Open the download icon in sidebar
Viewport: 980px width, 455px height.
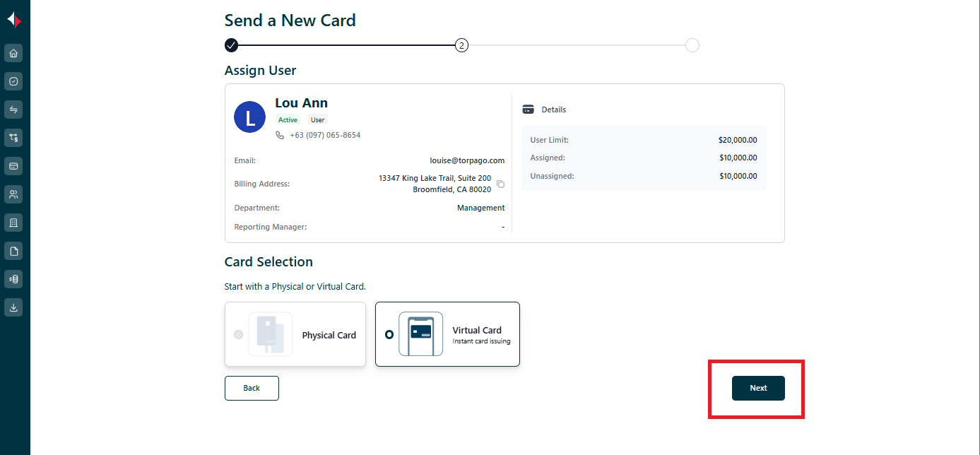[13, 307]
